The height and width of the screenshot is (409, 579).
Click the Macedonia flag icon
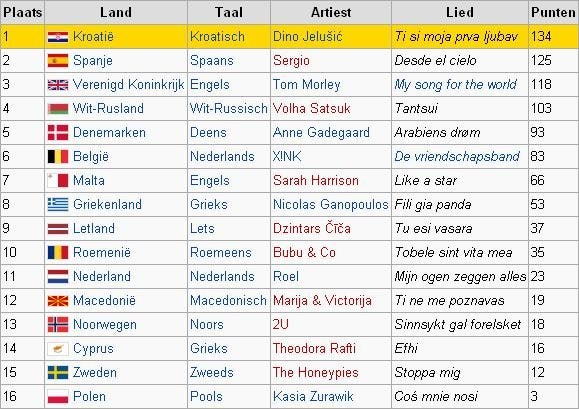(x=58, y=300)
